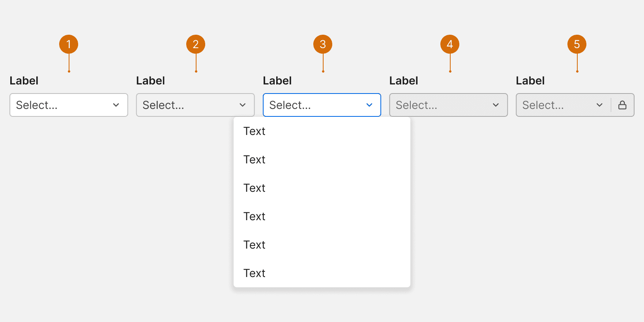Click the orange badge numbered 5
Screen dimensions: 644x322
click(x=577, y=44)
